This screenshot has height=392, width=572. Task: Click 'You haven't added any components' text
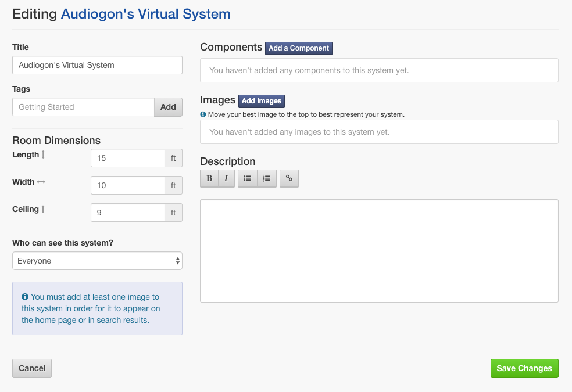[309, 70]
